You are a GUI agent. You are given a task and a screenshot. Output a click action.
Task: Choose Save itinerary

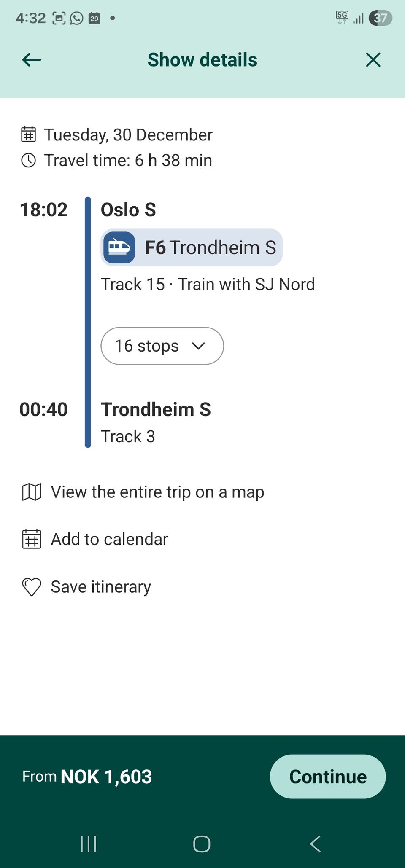(x=101, y=587)
